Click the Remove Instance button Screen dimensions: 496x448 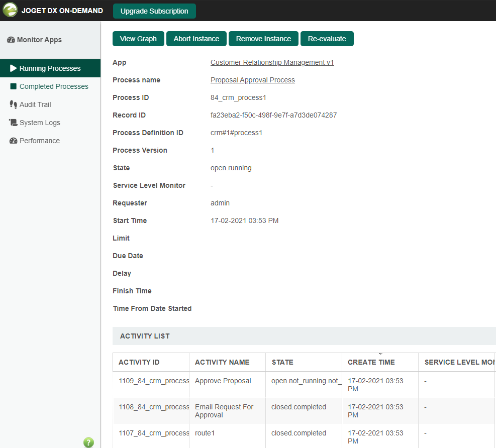263,39
